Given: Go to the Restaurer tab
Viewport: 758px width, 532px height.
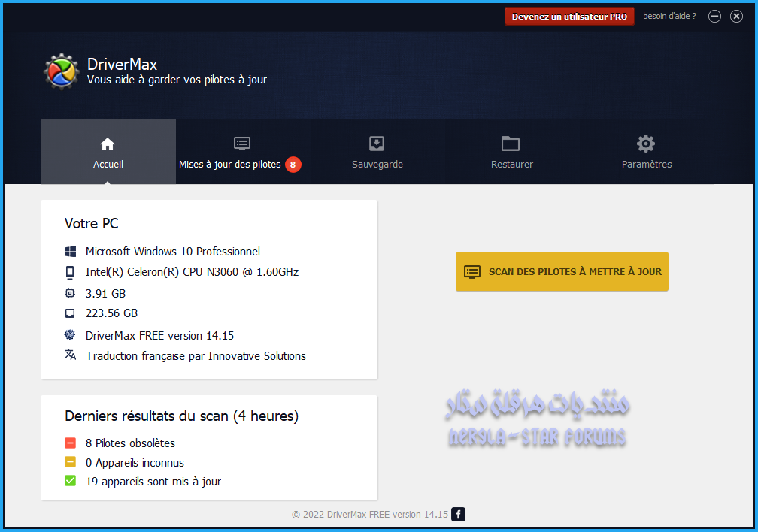Looking at the screenshot, I should [511, 152].
